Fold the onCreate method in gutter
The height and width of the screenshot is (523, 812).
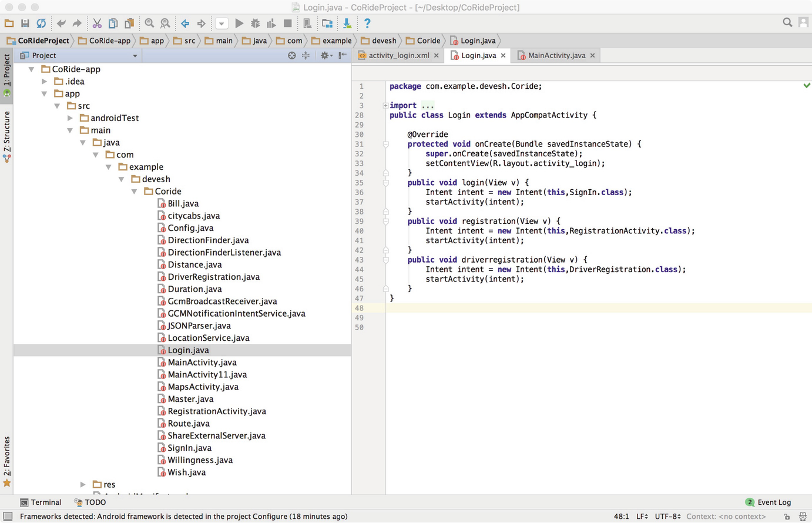coord(385,144)
